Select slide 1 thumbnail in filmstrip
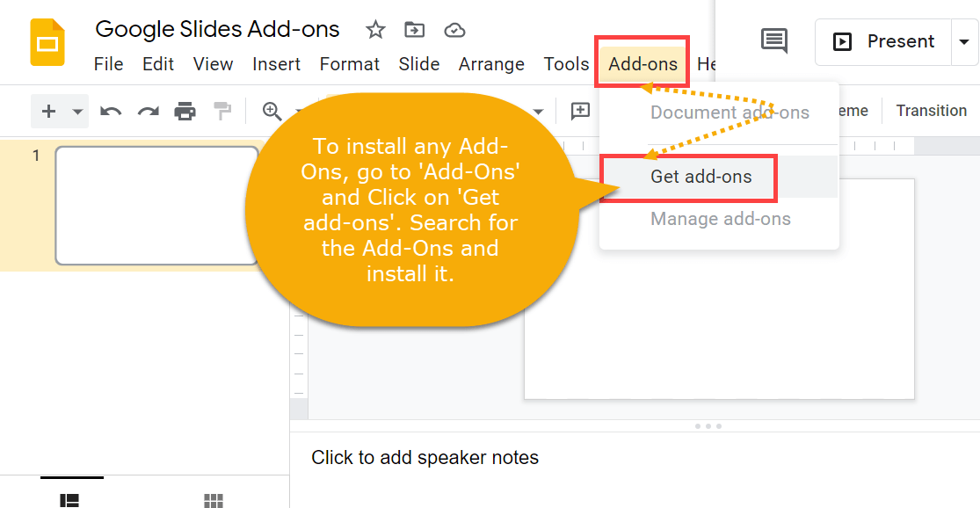The height and width of the screenshot is (508, 980). 156,206
